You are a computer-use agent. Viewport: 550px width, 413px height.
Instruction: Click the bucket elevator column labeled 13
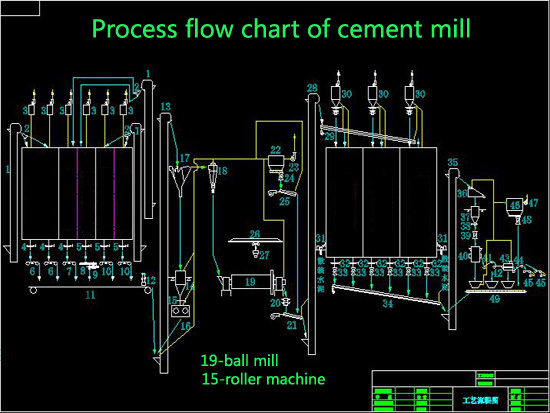(x=164, y=243)
